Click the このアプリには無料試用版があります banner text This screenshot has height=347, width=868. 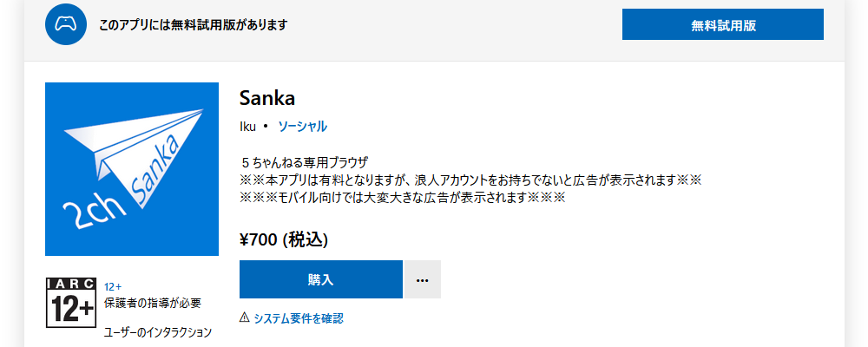click(x=194, y=25)
